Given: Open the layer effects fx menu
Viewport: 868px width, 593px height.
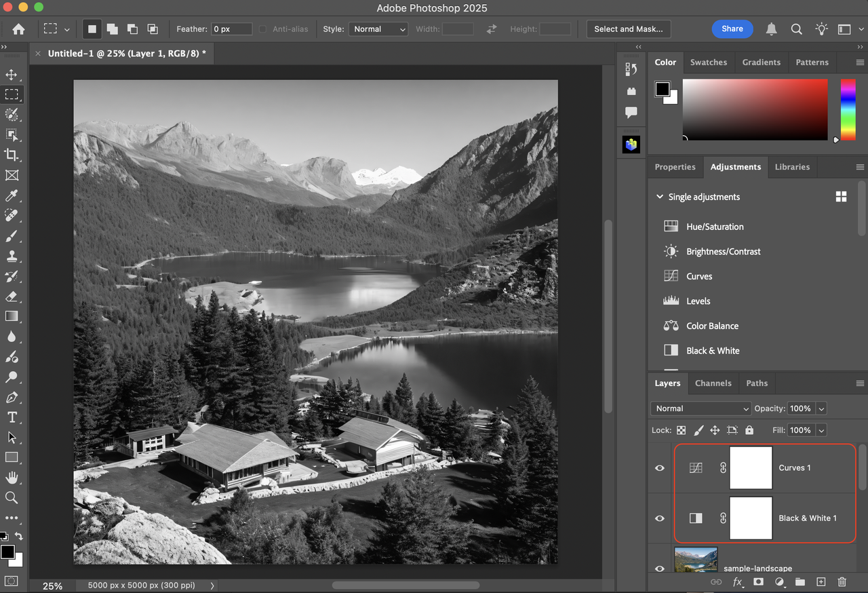Looking at the screenshot, I should [738, 582].
